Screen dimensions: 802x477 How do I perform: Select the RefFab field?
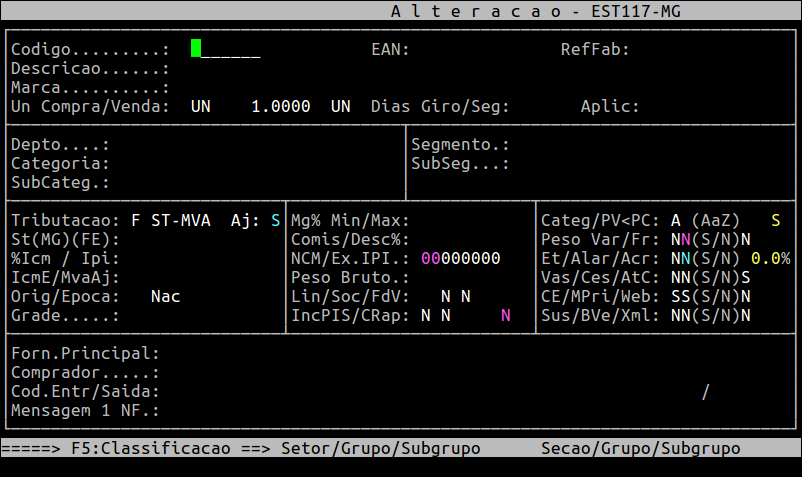pyautogui.click(x=700, y=49)
